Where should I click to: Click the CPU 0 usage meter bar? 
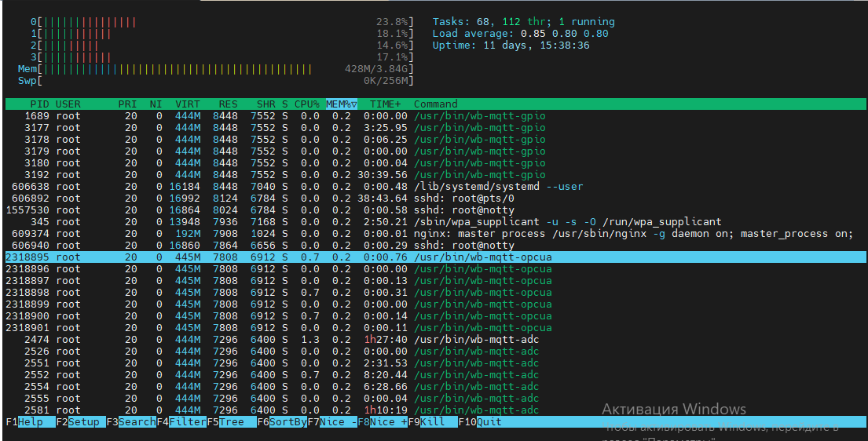tap(222, 22)
